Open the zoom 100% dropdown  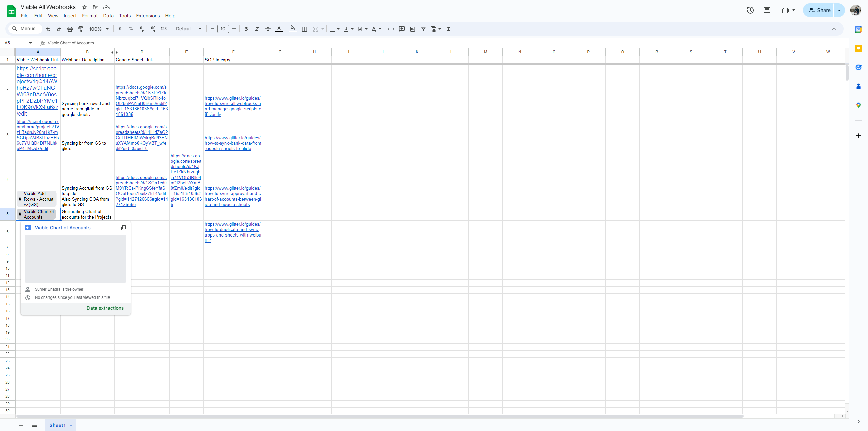pos(99,29)
